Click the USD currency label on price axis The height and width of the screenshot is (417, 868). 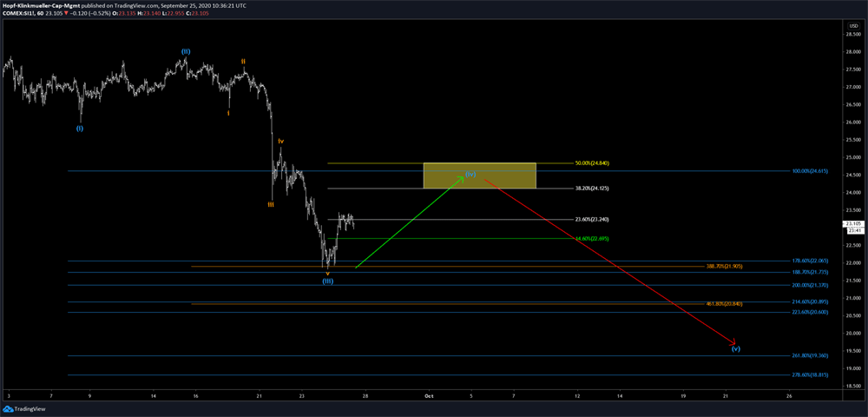coord(852,25)
